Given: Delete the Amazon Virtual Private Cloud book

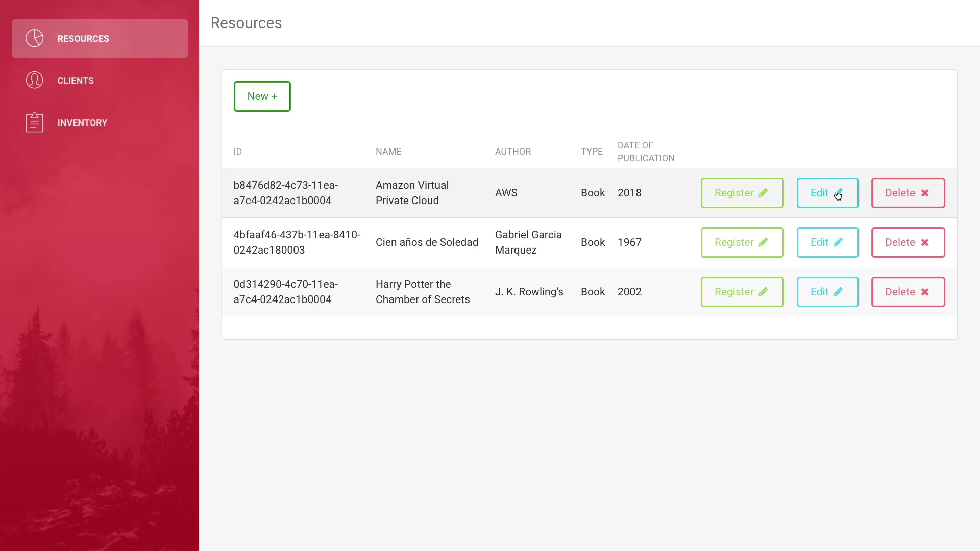Looking at the screenshot, I should [x=908, y=193].
